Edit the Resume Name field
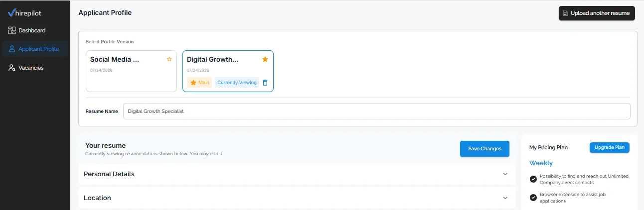The height and width of the screenshot is (210, 644). click(x=376, y=111)
